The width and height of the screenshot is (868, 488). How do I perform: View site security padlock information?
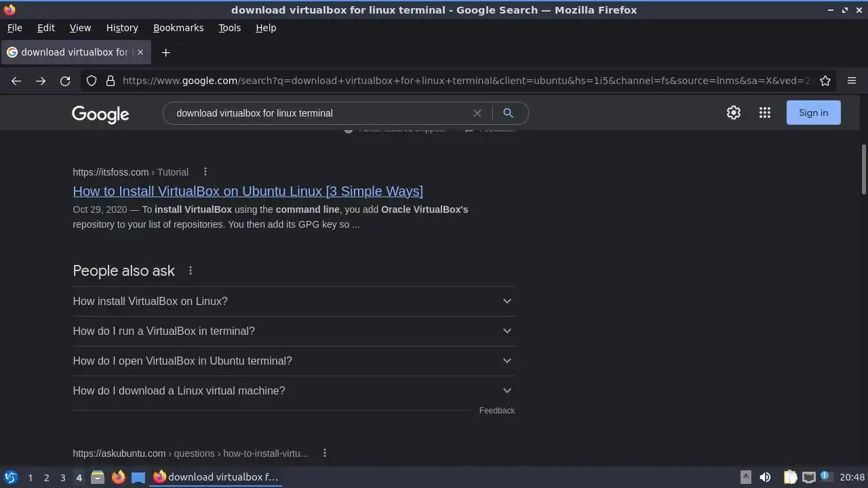coord(111,81)
